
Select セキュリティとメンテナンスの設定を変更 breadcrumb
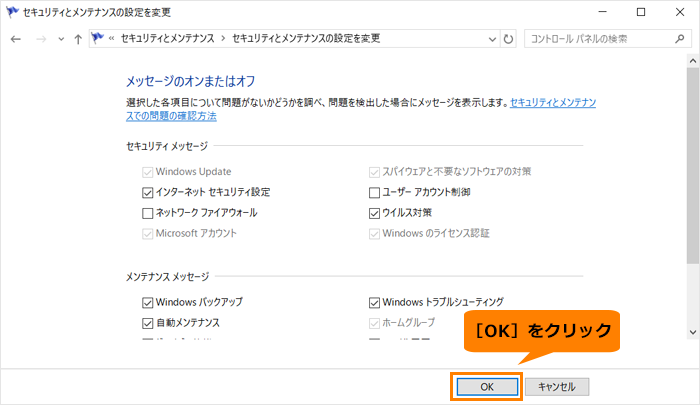click(306, 39)
